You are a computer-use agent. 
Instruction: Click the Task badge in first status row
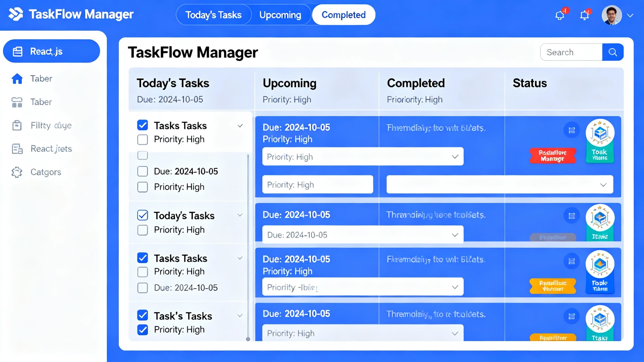[600, 141]
